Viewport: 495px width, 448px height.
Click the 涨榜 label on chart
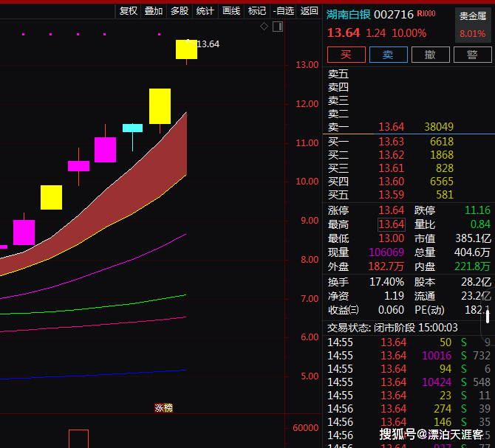[163, 407]
